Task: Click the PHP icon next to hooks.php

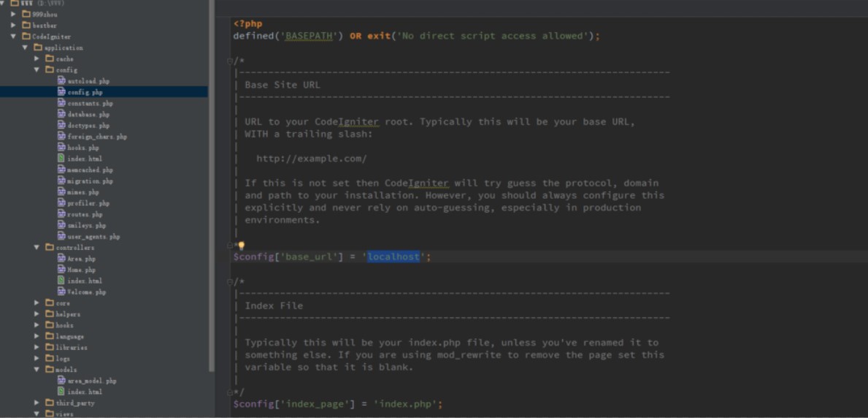Action: click(x=62, y=148)
